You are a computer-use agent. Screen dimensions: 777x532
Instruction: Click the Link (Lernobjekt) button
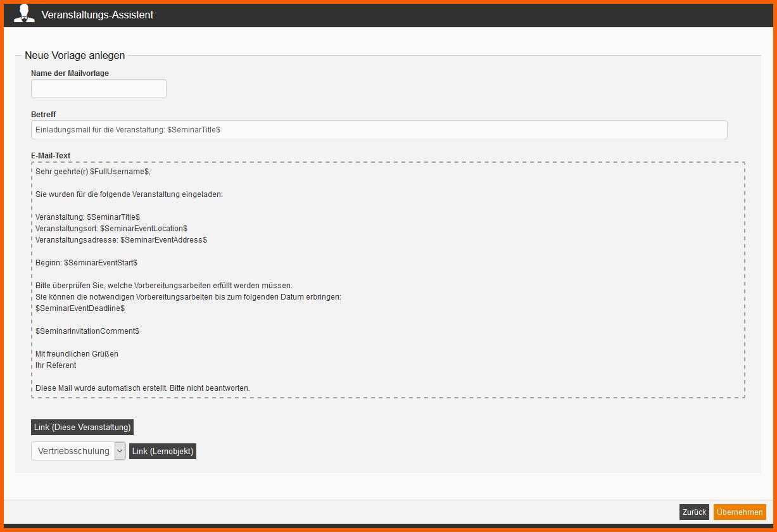point(163,451)
